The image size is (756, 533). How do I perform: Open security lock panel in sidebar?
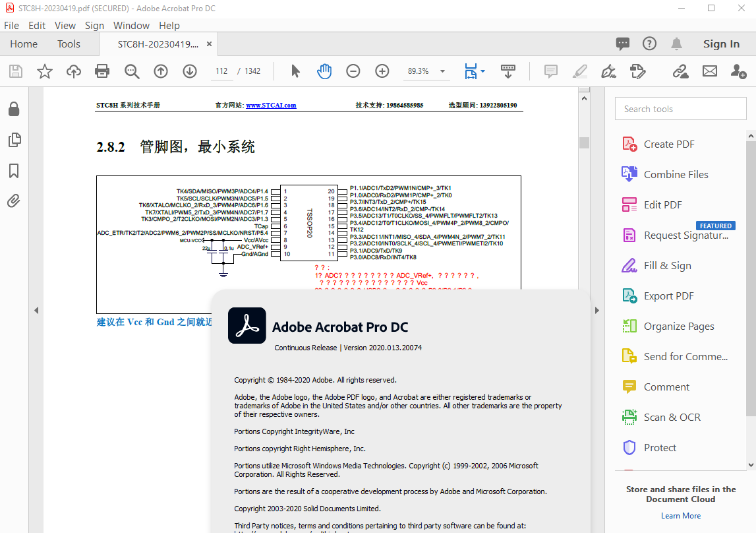click(x=14, y=109)
